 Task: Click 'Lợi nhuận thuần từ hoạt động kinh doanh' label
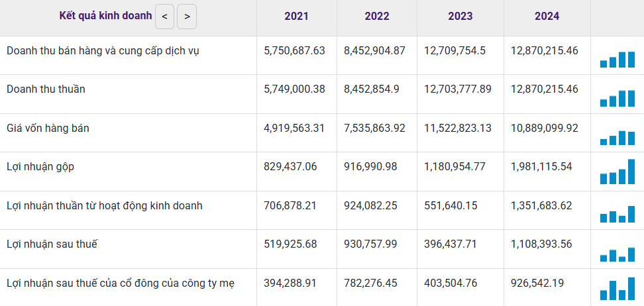coord(104,206)
